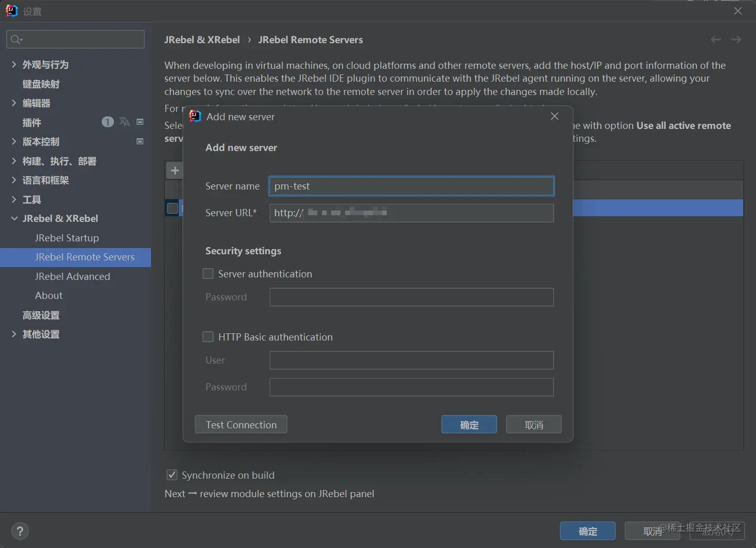The width and height of the screenshot is (756, 548).
Task: Click the project-level icon next to 版本控制
Action: [140, 141]
